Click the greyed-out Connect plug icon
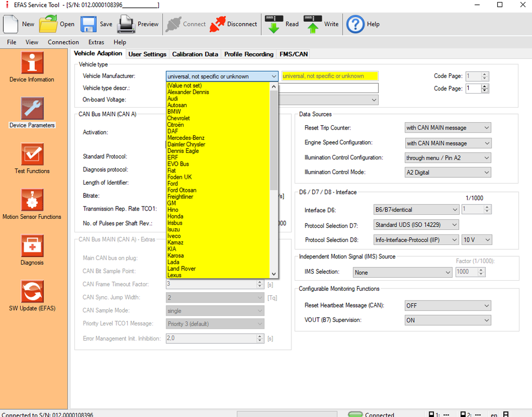The width and height of the screenshot is (532, 417). coord(174,24)
